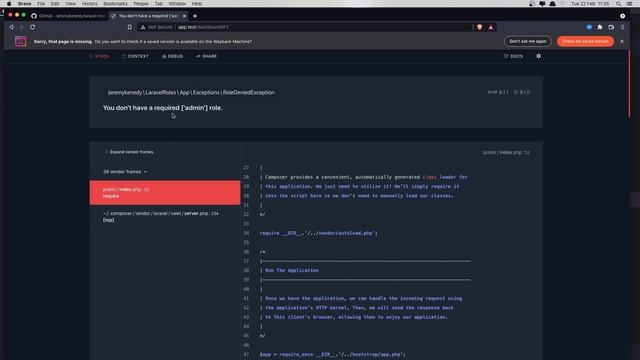Viewport: 640px width, 360px height.
Task: Click the notification bell menu bar icon
Action: (552, 4)
